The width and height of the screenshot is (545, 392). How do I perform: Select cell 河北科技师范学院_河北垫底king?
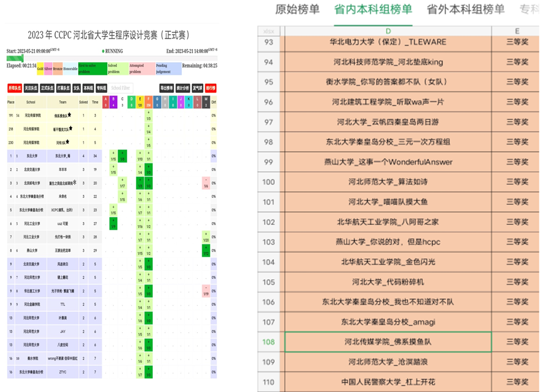click(x=388, y=62)
